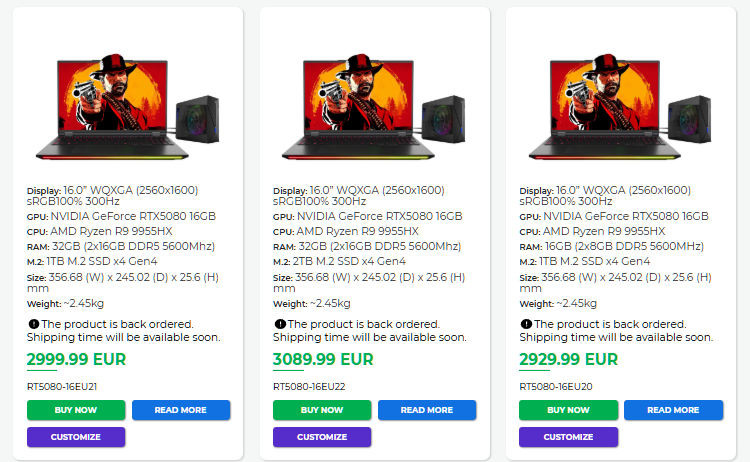Open the laptop image of the 2929.99 EUR model

coord(620,107)
